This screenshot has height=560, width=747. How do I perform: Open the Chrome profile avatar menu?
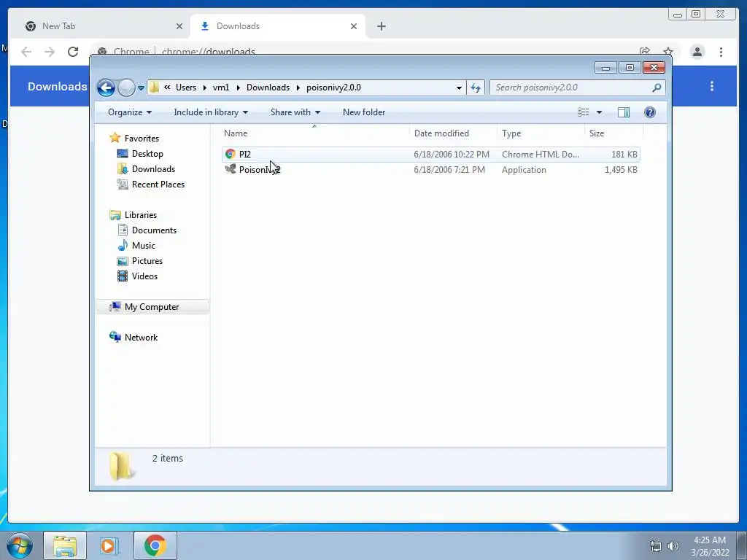coord(697,52)
